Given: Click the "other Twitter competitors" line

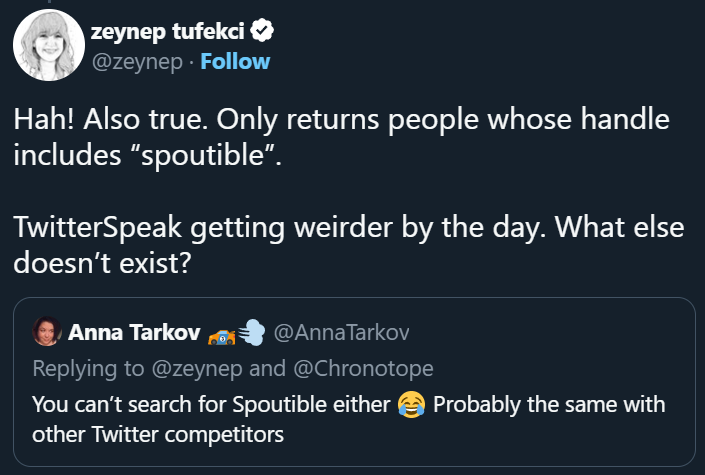Looking at the screenshot, I should [x=158, y=435].
